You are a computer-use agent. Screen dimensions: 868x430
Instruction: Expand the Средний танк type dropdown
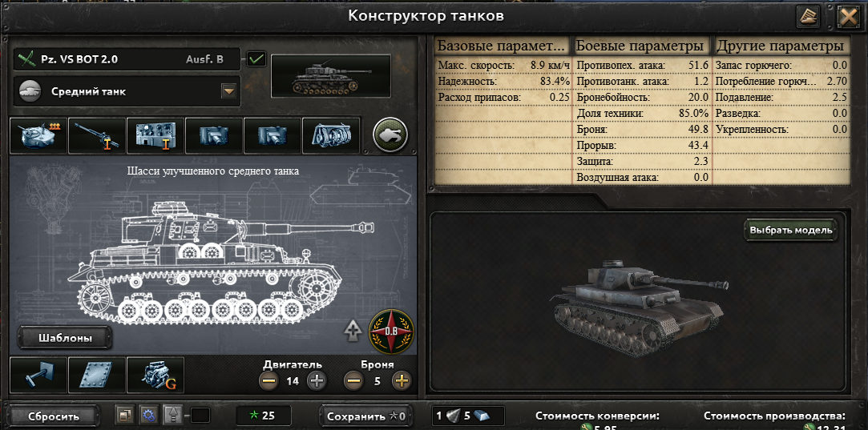tap(228, 91)
